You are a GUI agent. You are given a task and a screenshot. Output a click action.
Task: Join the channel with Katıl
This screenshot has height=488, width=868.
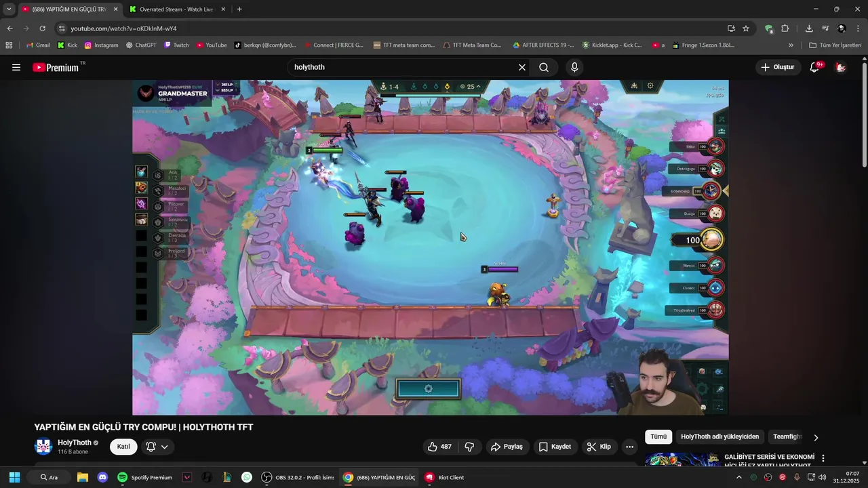123,447
